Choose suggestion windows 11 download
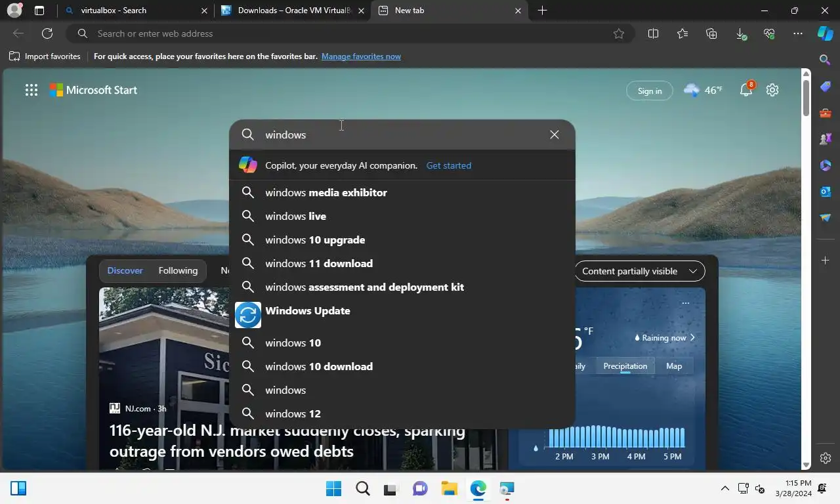This screenshot has height=504, width=840. tap(402, 263)
